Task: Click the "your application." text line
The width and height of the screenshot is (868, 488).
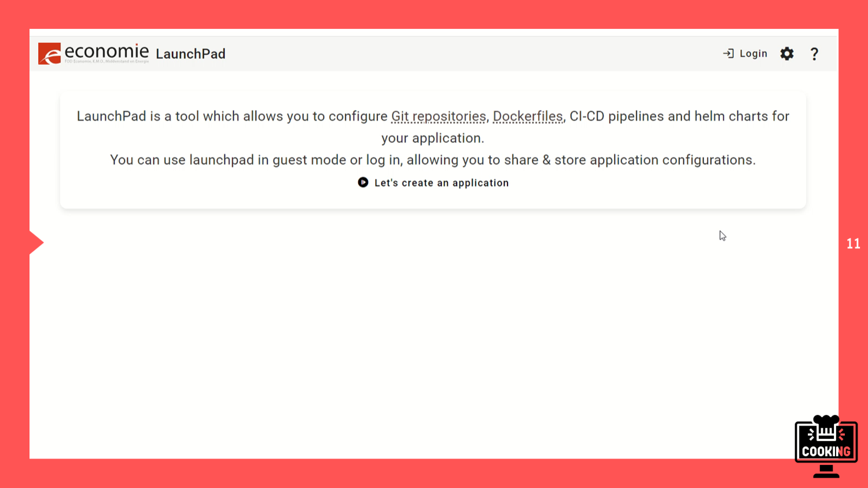Action: (x=432, y=138)
